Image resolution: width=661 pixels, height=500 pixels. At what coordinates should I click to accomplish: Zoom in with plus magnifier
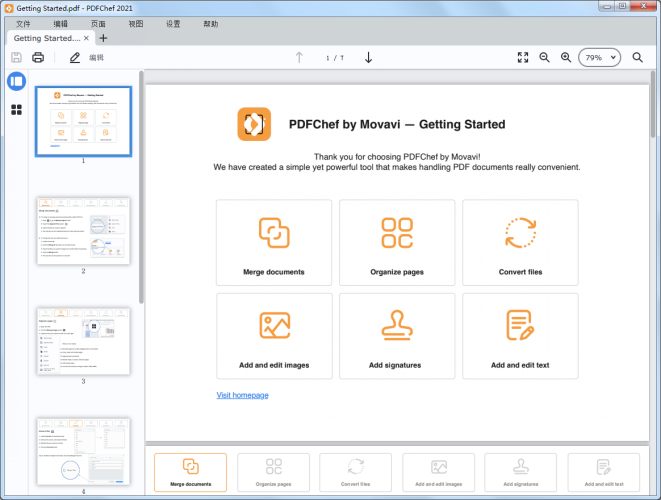coord(566,57)
